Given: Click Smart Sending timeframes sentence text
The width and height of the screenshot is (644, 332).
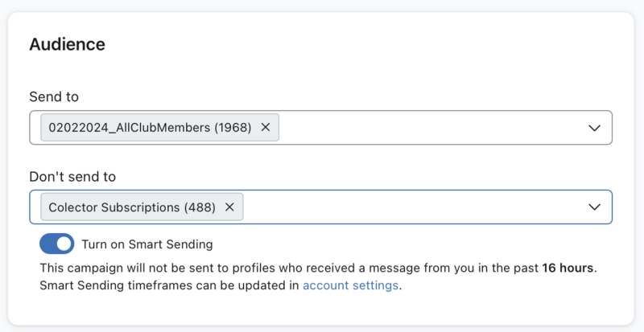Looking at the screenshot, I should click(161, 285).
